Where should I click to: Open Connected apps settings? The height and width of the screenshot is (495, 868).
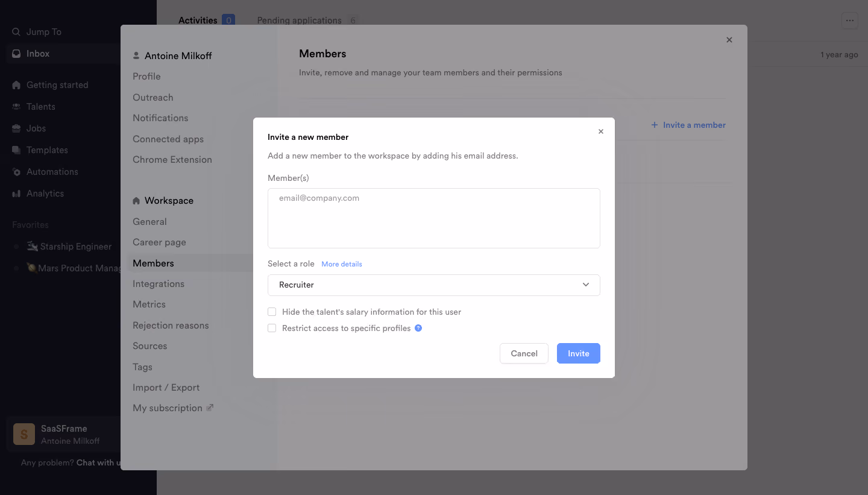pyautogui.click(x=168, y=139)
